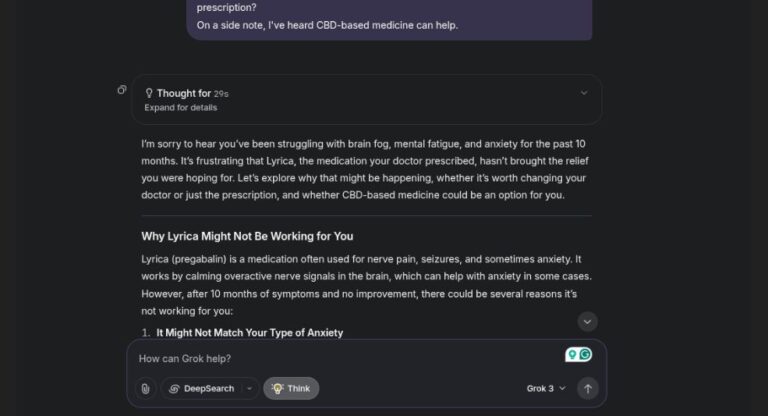Enable the DeepSearch mode
Screen dimensions: 768x416
203,389
